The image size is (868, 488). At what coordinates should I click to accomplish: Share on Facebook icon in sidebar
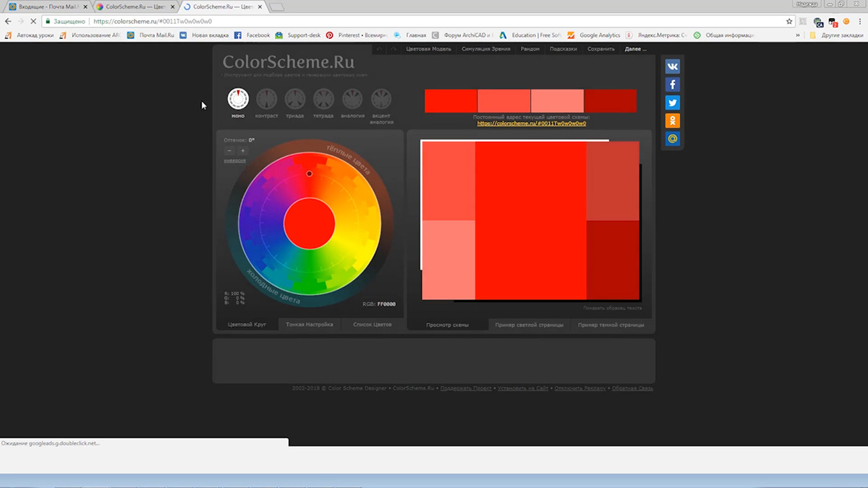tap(673, 85)
